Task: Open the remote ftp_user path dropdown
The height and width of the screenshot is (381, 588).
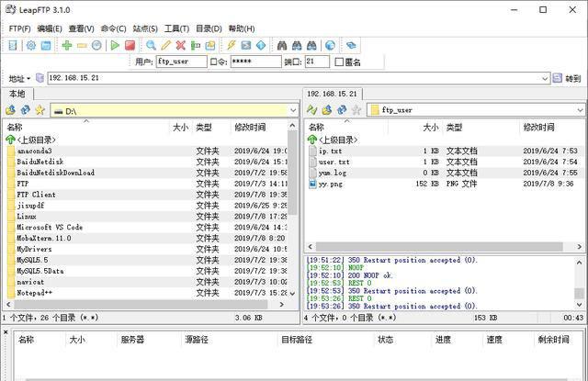Action: tap(580, 110)
